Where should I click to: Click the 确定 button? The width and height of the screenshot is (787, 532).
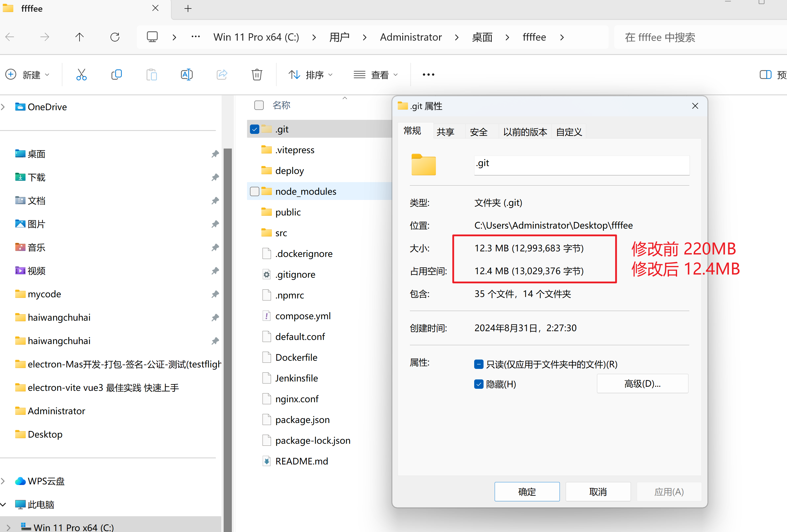click(x=527, y=491)
